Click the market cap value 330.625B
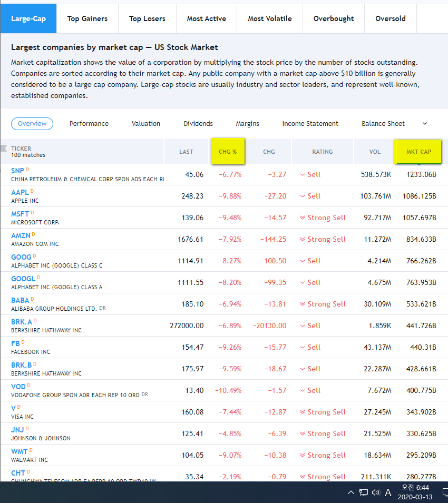 click(421, 433)
